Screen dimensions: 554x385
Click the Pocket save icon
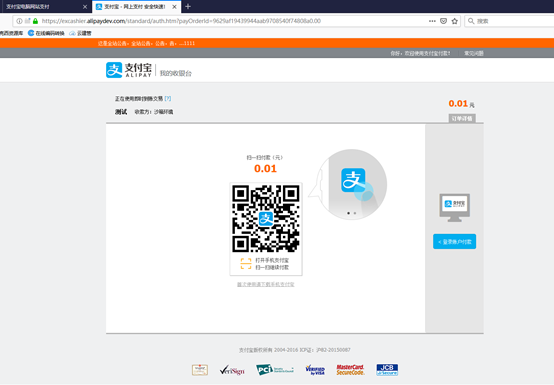(443, 21)
